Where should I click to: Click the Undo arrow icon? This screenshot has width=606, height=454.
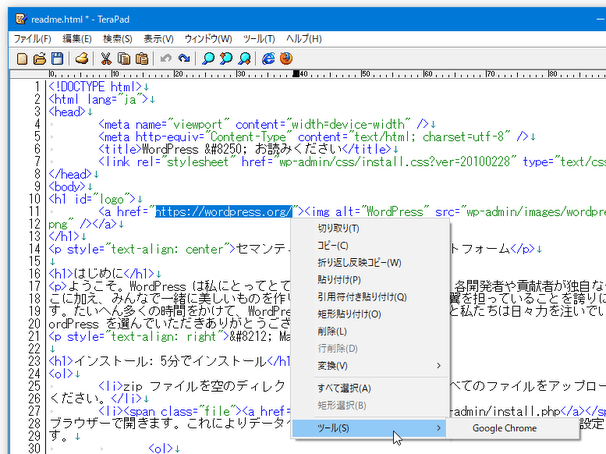(166, 59)
